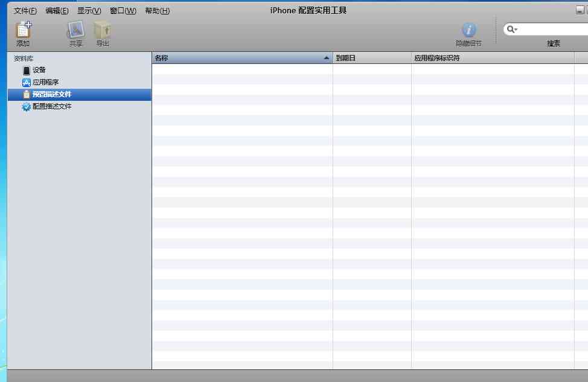Open the 帮助(H) menu

point(158,11)
